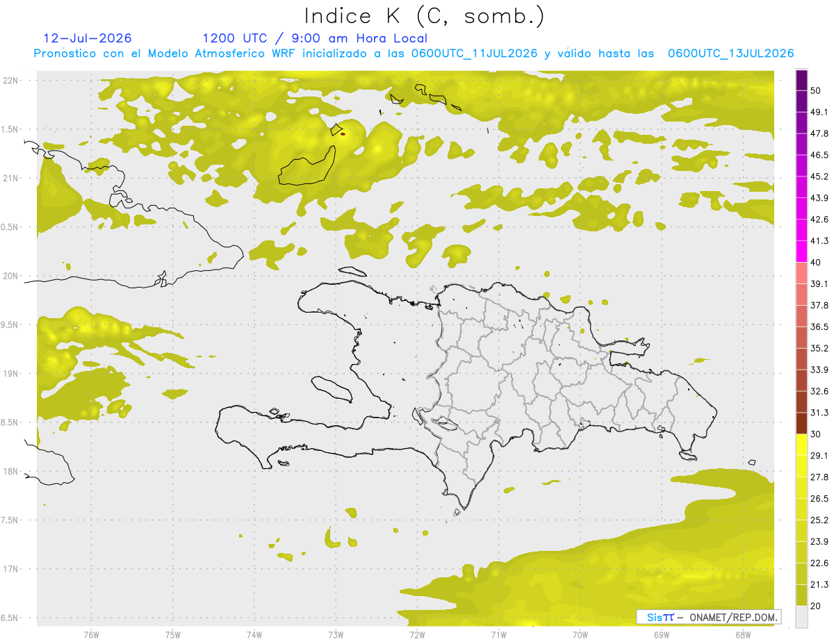The width and height of the screenshot is (834, 644).
Task: Click the '69W' longitude label
Action: [661, 635]
